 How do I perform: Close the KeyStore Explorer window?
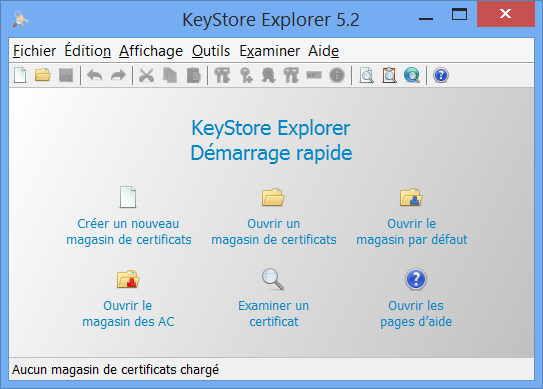tap(506, 14)
